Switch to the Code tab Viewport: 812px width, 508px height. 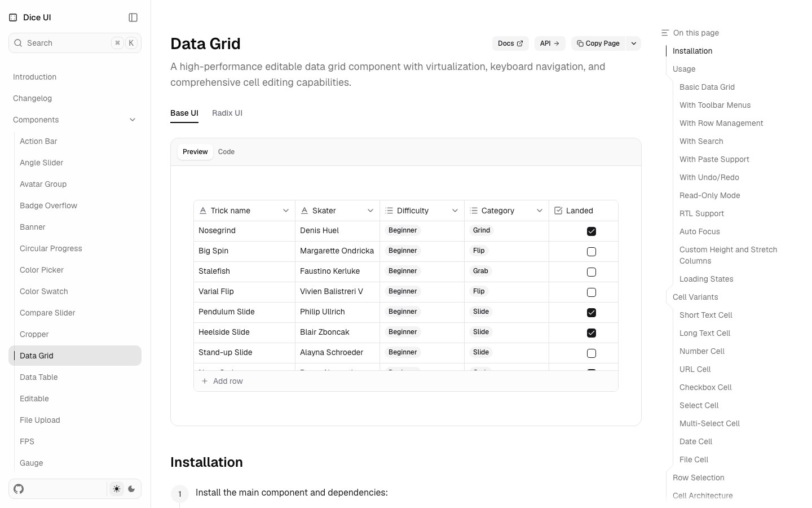226,152
